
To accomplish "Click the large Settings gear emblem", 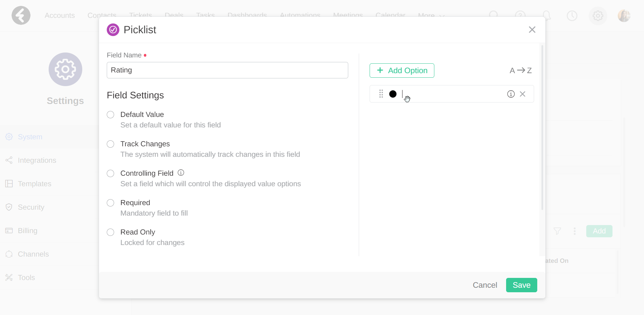I will point(65,69).
